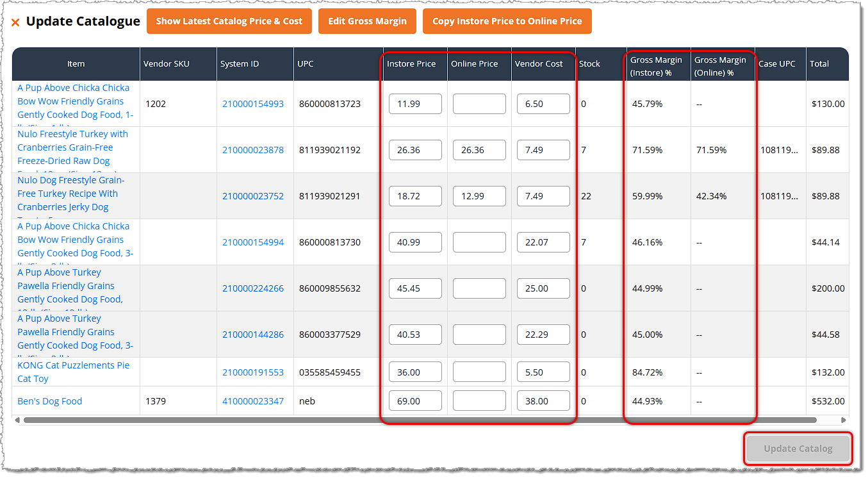Edit the Instore Price field showing 18.72
Viewport: 868px width, 480px height.
pyautogui.click(x=415, y=196)
